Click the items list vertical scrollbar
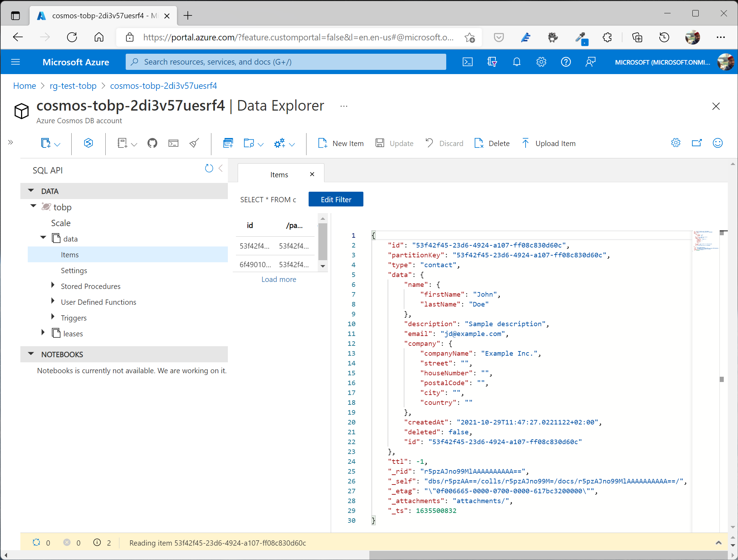738x560 pixels. click(x=323, y=242)
